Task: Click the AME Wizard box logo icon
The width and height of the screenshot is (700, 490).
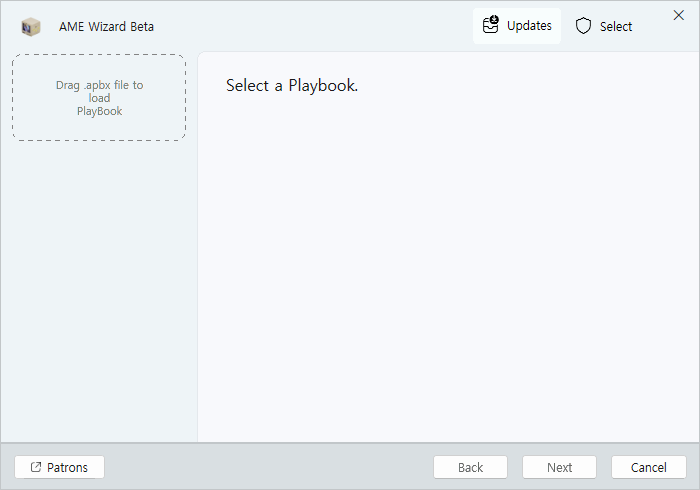Action: (x=31, y=27)
